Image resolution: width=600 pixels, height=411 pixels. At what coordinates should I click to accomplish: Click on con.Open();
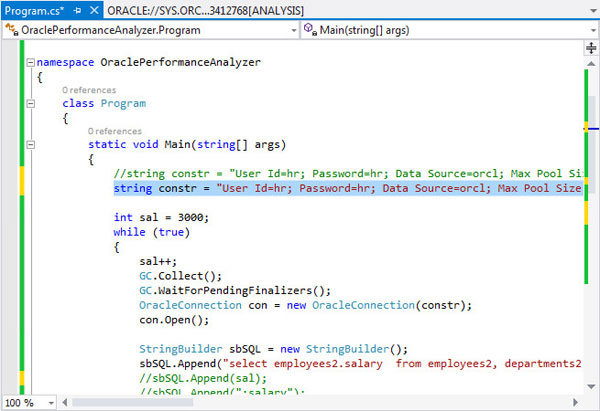pos(174,320)
